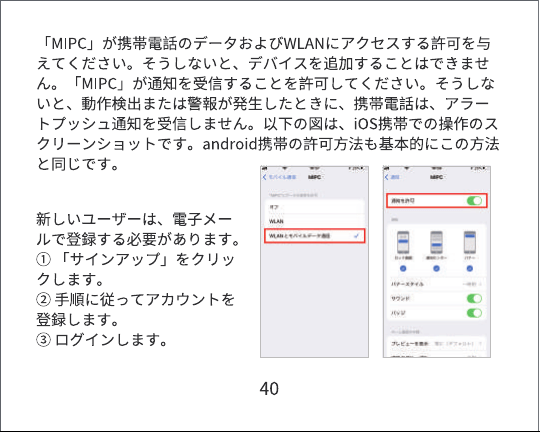The height and width of the screenshot is (432, 540).
Task: Tap the back chevron labeled モバイル通信
Action: 279,177
